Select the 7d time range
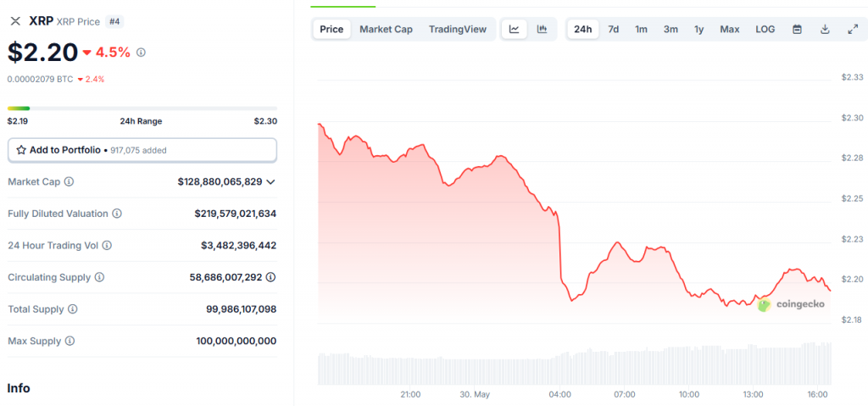This screenshot has width=868, height=406. tap(614, 29)
